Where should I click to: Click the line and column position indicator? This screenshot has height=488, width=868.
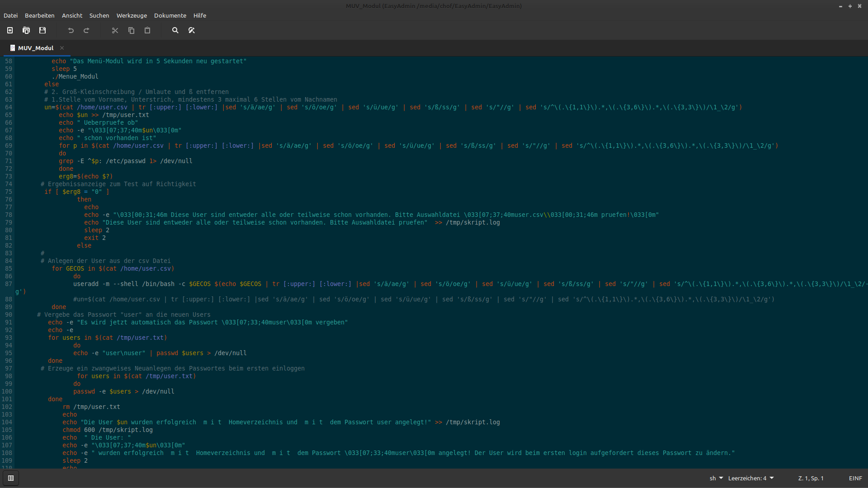(811, 478)
